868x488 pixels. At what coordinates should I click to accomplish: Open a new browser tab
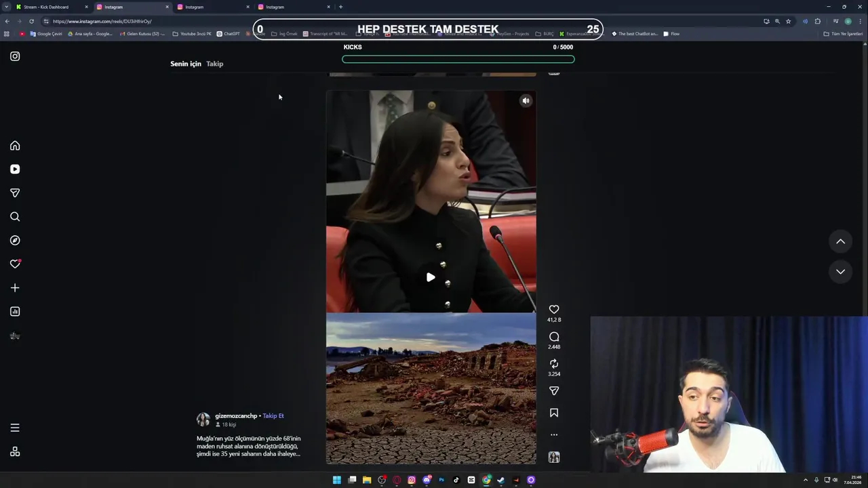click(x=340, y=7)
